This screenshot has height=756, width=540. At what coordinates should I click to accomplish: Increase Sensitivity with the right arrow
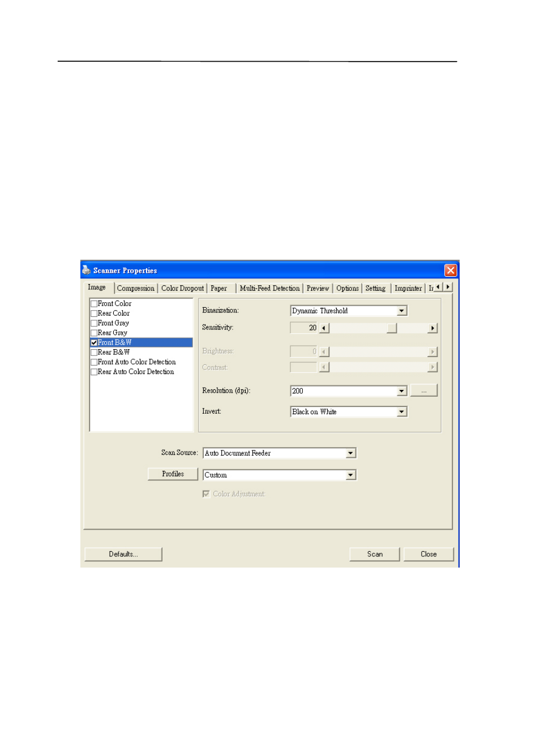tap(433, 328)
